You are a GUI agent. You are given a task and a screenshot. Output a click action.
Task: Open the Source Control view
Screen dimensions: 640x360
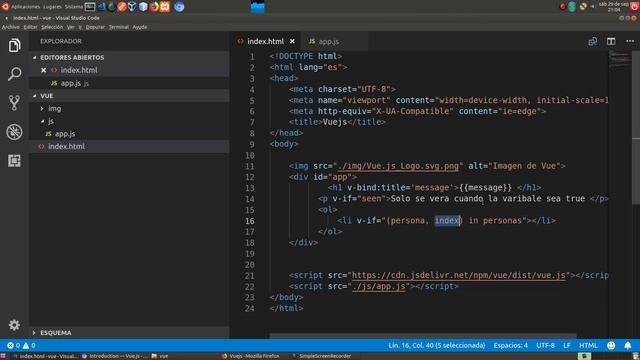pos(14,103)
